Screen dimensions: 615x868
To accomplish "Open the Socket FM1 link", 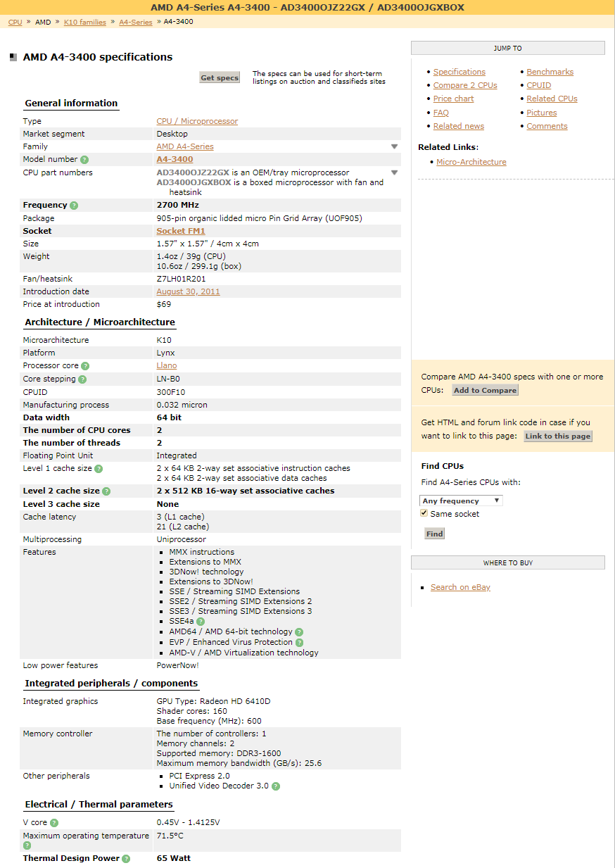I will (x=181, y=231).
